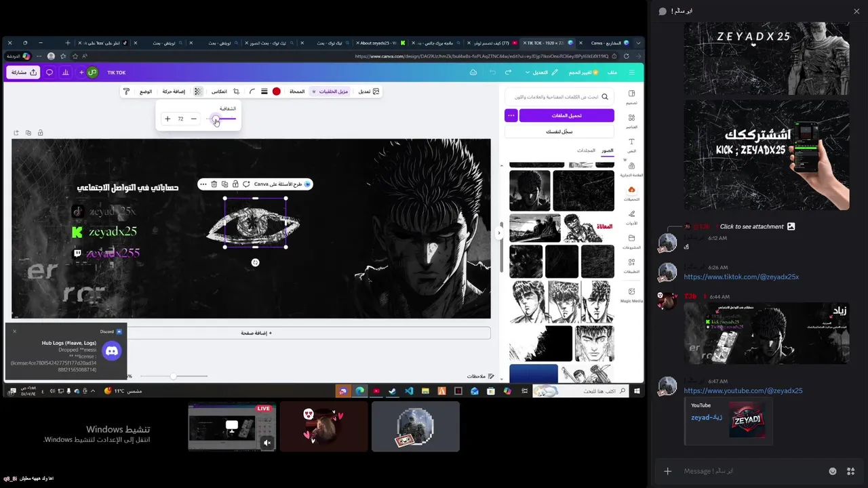Switch to the Folders (المجلدات) tab

pos(586,150)
